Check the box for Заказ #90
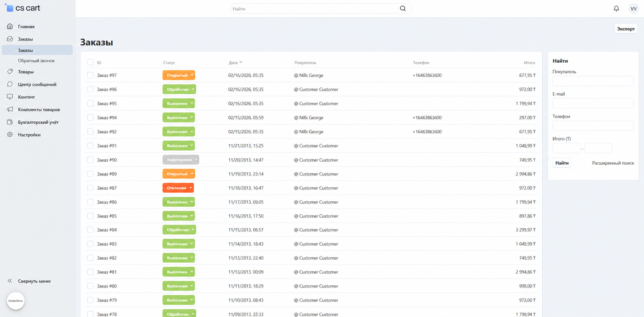The image size is (644, 317). coord(90,160)
